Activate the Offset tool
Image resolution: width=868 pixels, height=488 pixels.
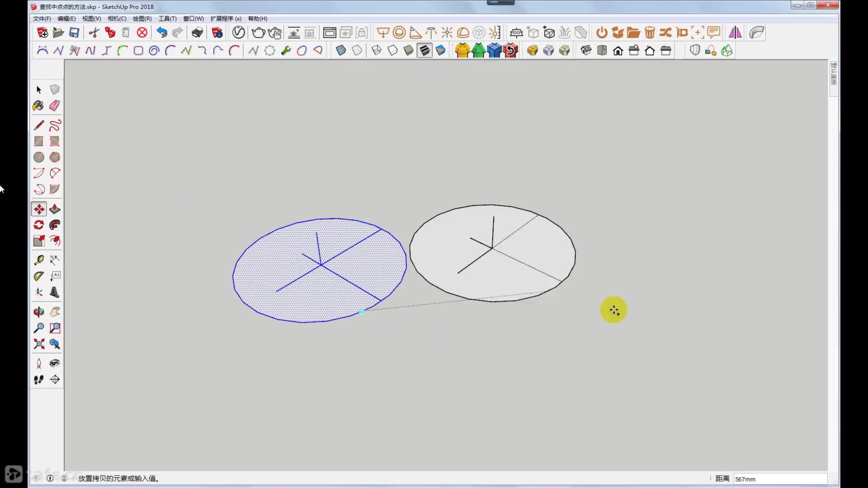[x=55, y=241]
